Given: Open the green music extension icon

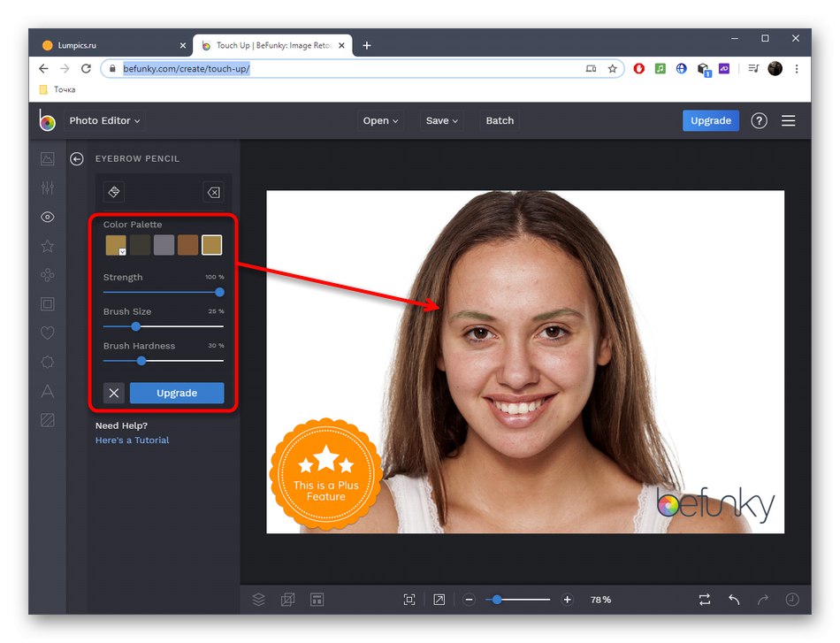Looking at the screenshot, I should [x=660, y=69].
